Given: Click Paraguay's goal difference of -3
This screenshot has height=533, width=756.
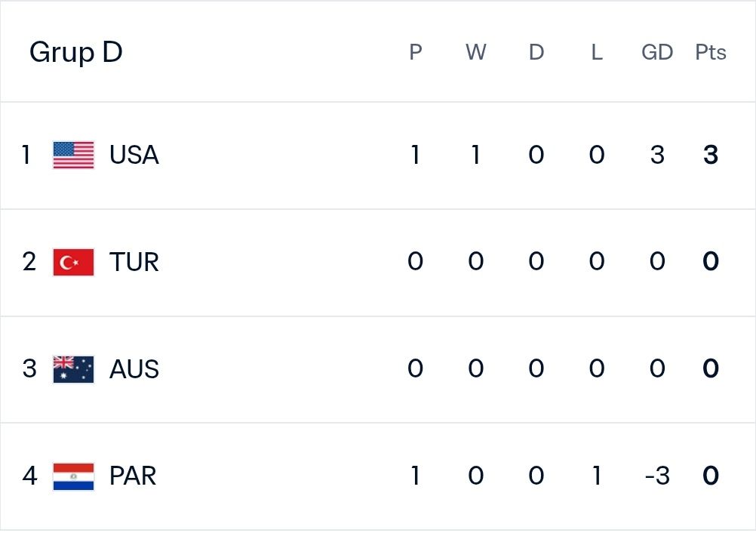Looking at the screenshot, I should click(x=657, y=476).
